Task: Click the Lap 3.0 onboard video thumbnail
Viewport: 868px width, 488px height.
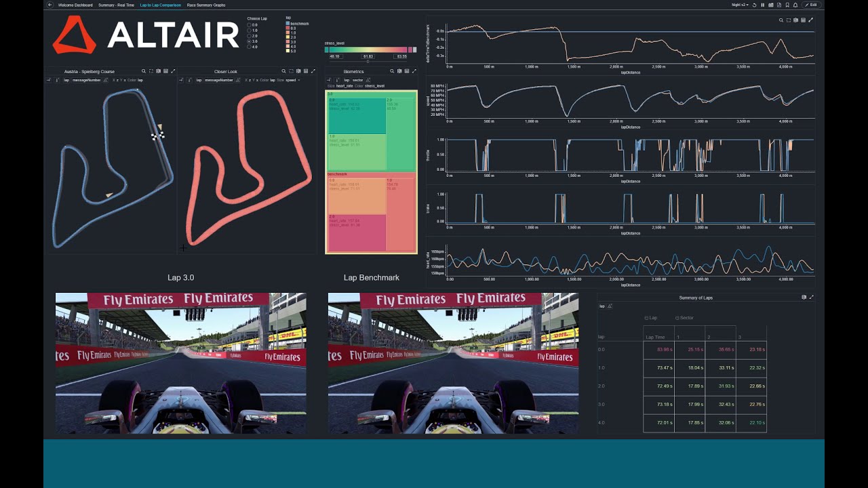Action: coord(180,363)
